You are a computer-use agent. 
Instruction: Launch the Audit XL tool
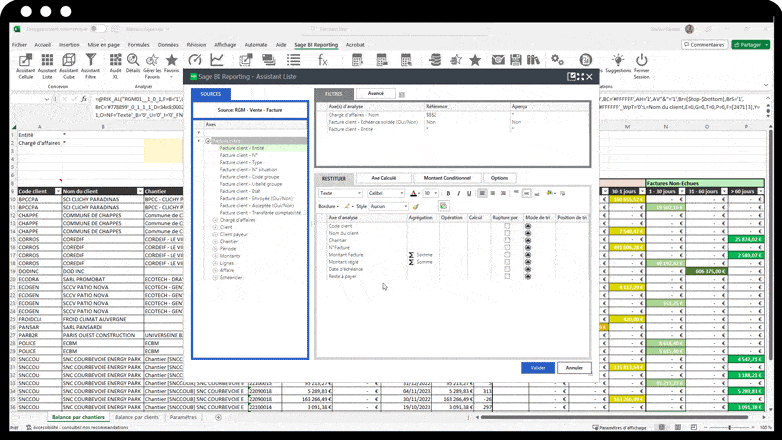pyautogui.click(x=115, y=66)
